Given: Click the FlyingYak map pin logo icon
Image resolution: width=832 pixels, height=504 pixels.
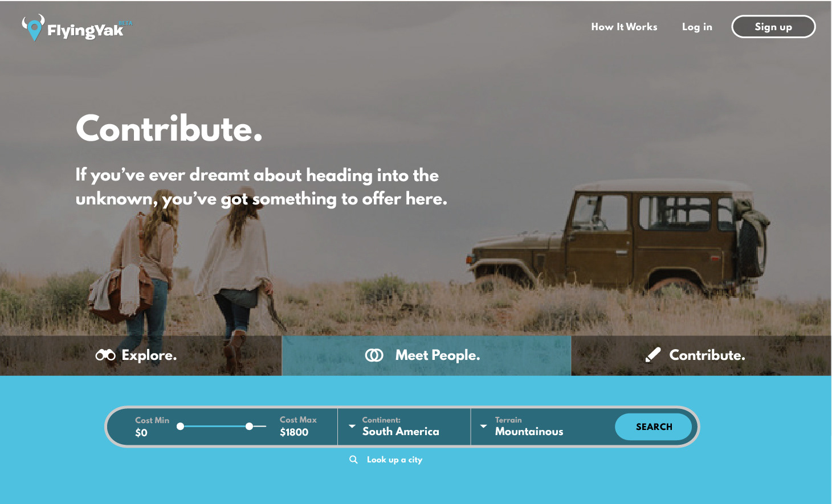Looking at the screenshot, I should pos(33,27).
